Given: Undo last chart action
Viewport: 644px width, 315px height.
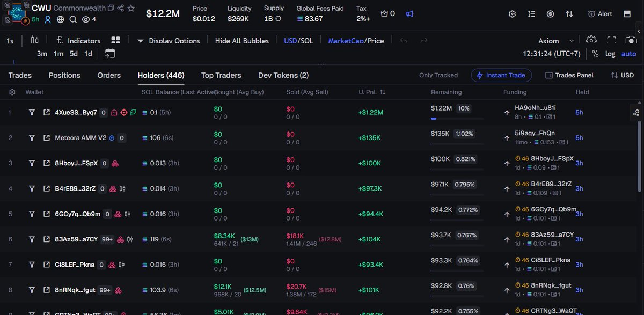Looking at the screenshot, I should coord(404,41).
